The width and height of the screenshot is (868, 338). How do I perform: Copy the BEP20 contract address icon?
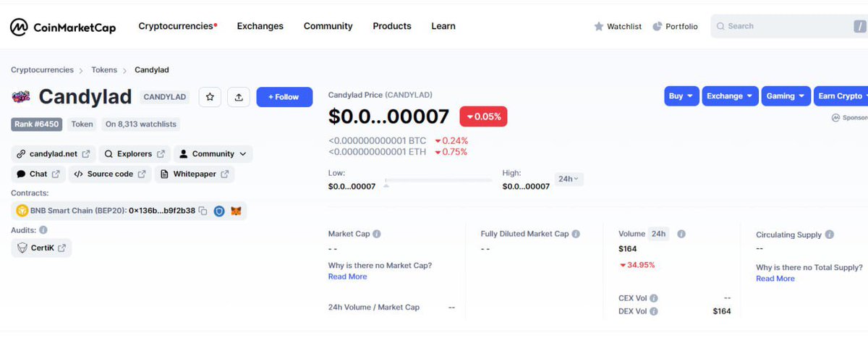203,211
